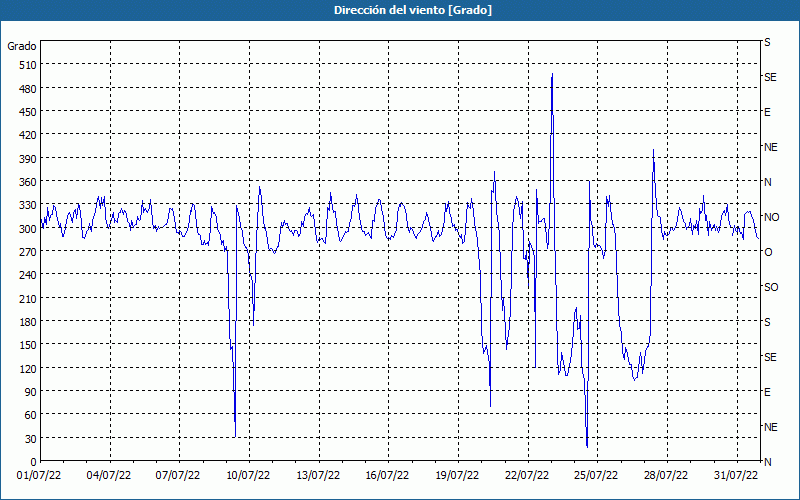Click the 210 value on the y-axis
The image size is (800, 500).
click(x=28, y=299)
